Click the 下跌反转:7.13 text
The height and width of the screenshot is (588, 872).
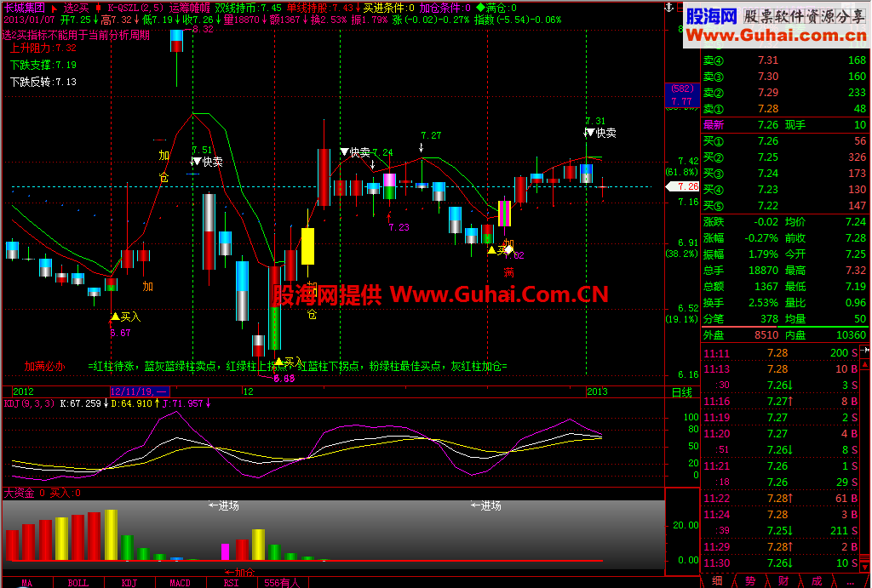43,83
